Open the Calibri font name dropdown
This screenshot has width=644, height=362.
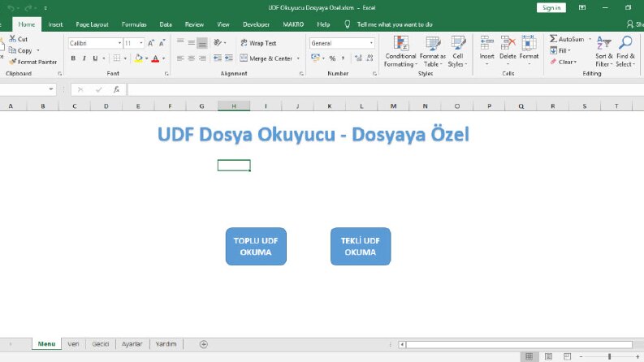(119, 43)
